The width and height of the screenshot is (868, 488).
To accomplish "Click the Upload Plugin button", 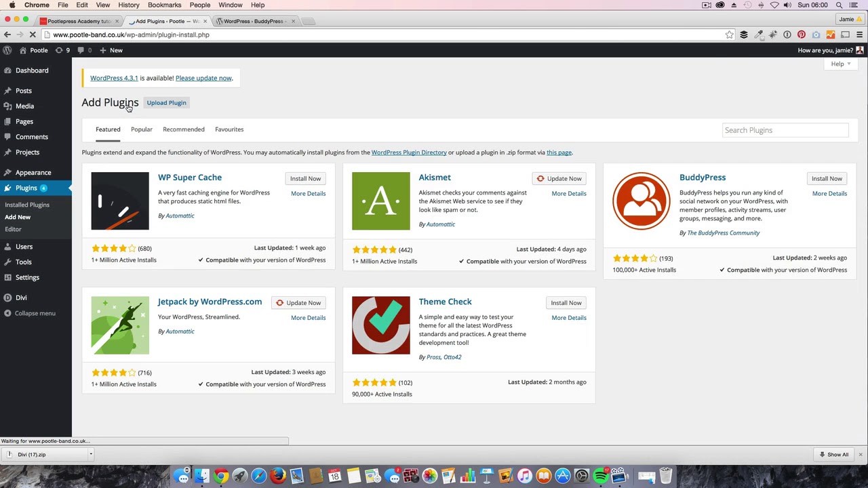I will (166, 103).
